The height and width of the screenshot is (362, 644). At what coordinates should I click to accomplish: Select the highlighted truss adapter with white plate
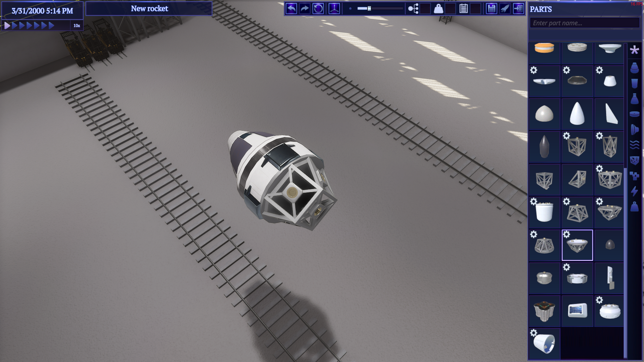(577, 245)
